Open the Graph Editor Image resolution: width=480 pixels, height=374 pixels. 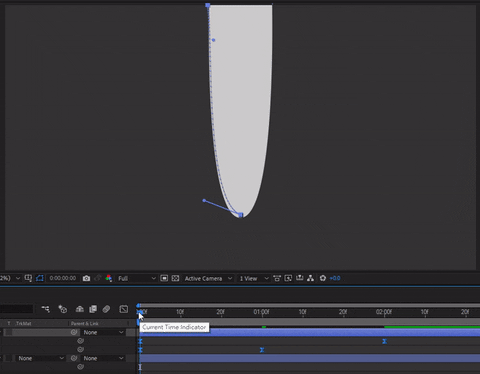point(124,309)
